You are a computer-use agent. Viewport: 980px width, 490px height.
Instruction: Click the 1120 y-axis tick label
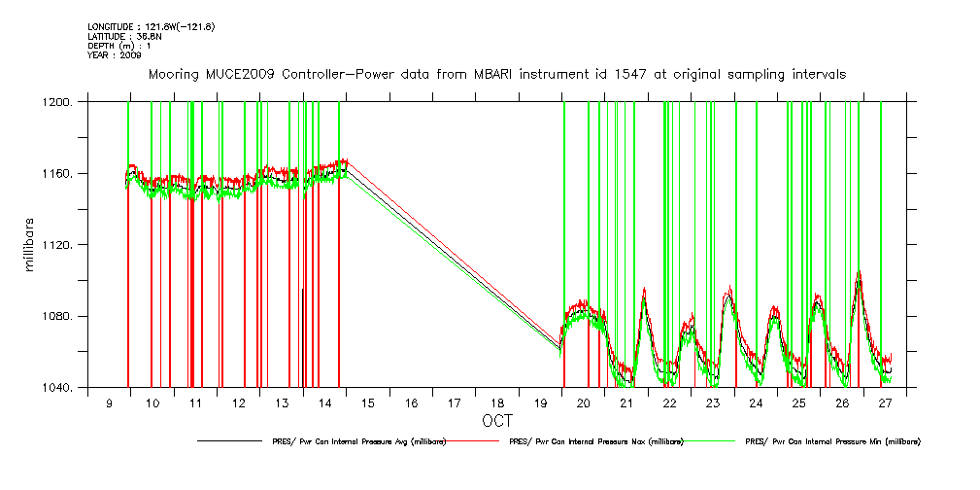(x=61, y=246)
